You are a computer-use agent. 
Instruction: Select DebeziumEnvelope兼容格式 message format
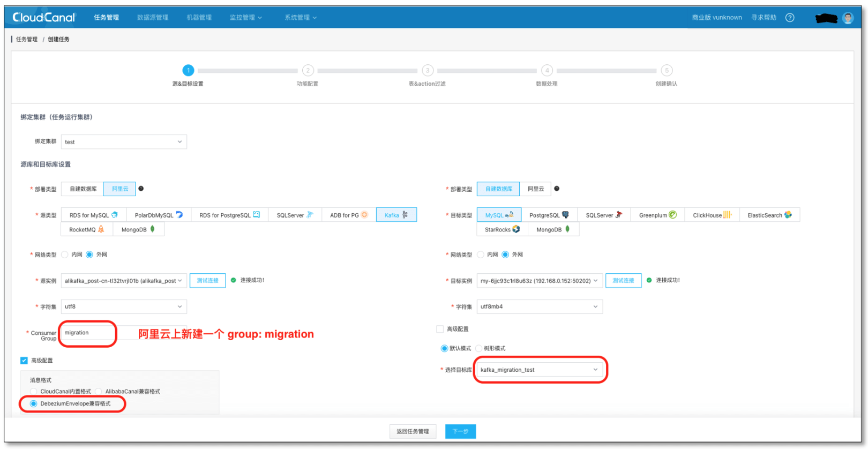click(x=34, y=403)
